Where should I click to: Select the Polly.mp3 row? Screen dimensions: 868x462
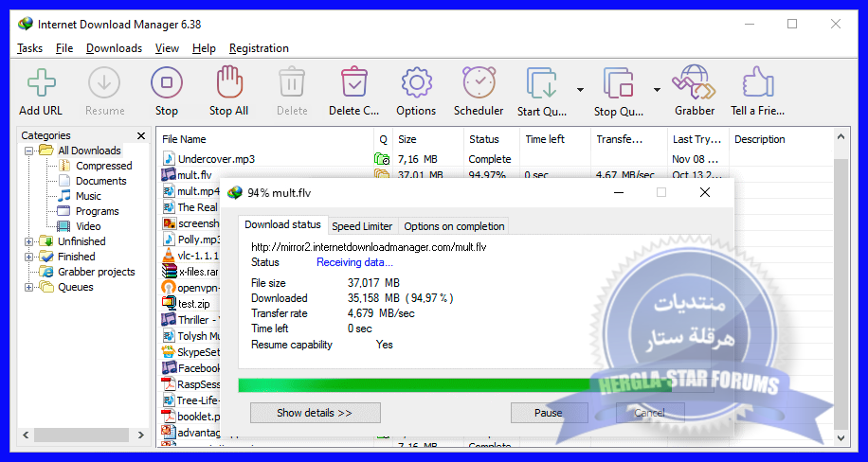(x=191, y=240)
